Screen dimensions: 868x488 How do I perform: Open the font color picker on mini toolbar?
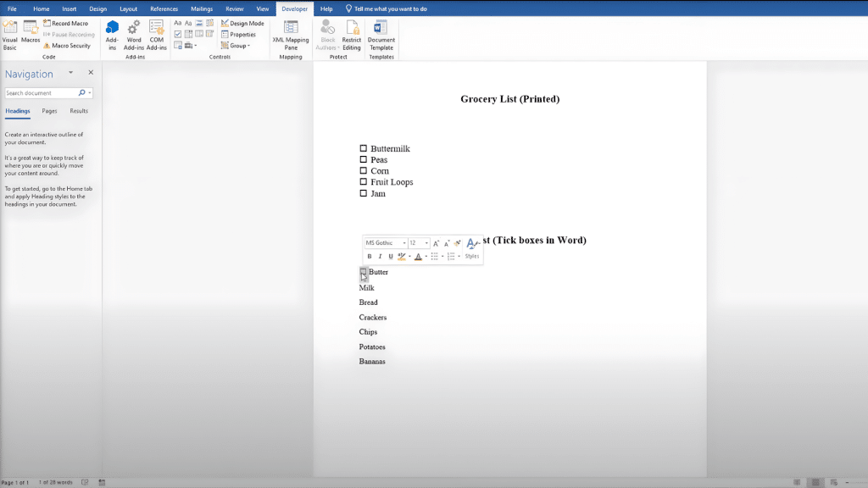pos(419,257)
